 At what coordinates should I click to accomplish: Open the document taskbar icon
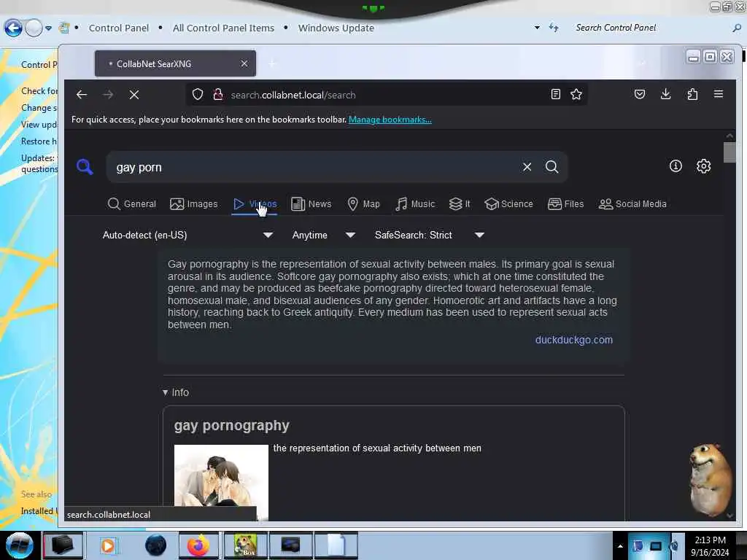coord(336,545)
